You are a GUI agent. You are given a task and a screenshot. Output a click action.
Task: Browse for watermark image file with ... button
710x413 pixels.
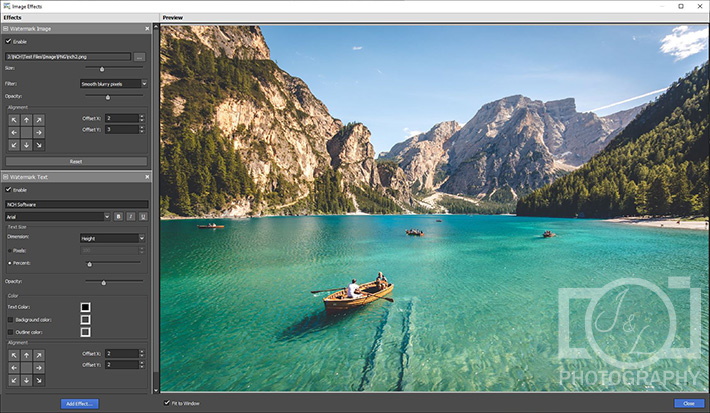[x=139, y=56]
